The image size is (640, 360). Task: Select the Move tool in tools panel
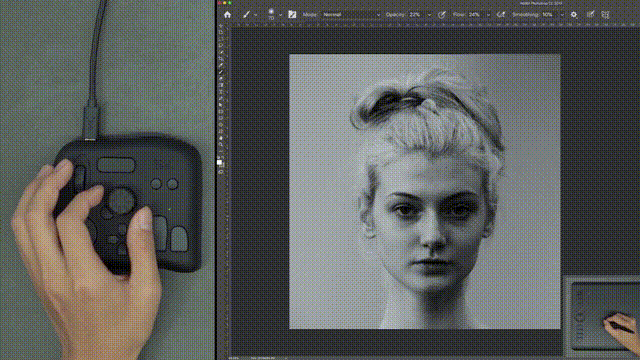[221, 26]
